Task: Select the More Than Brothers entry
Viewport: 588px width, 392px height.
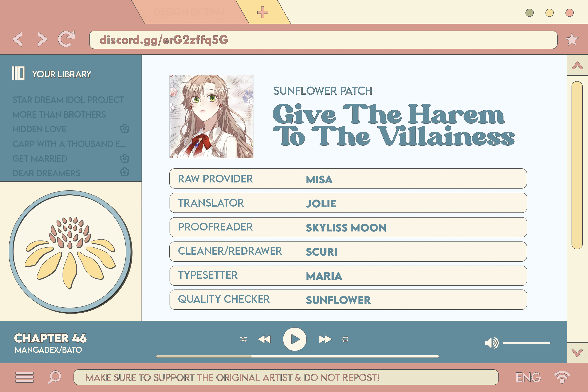Action: 59,114
